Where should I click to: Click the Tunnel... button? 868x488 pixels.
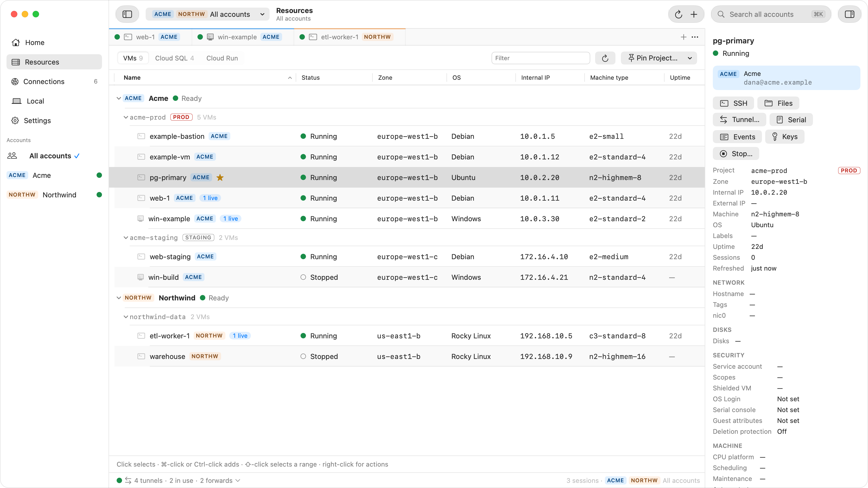[x=739, y=120]
